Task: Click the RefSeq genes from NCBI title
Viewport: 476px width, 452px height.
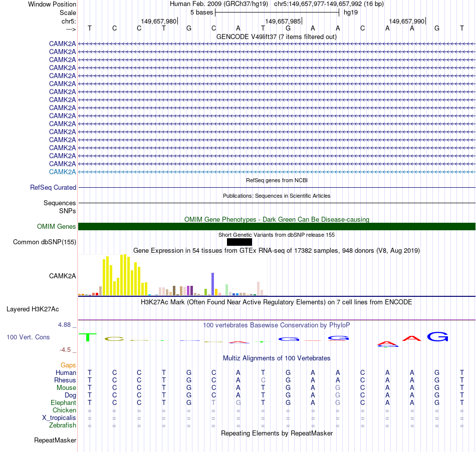Action: [x=277, y=180]
